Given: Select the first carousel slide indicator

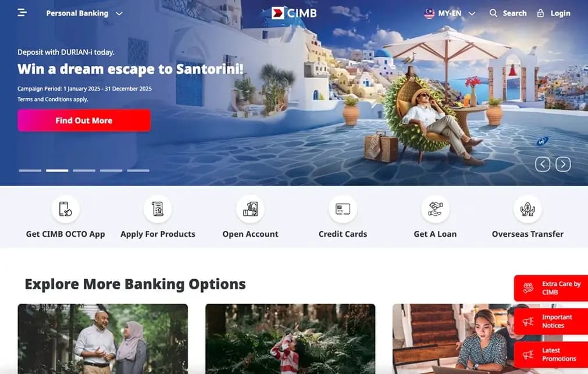Looking at the screenshot, I should pyautogui.click(x=30, y=170).
